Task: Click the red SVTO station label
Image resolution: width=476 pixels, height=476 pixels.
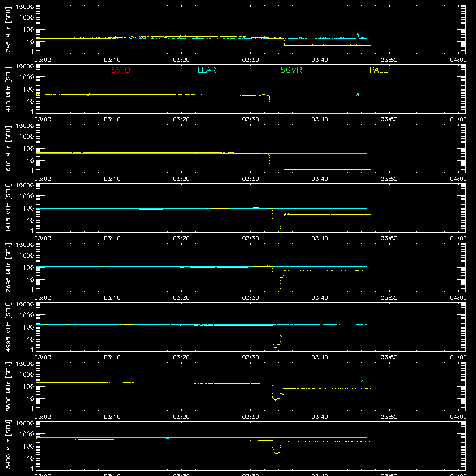Action: pos(121,70)
